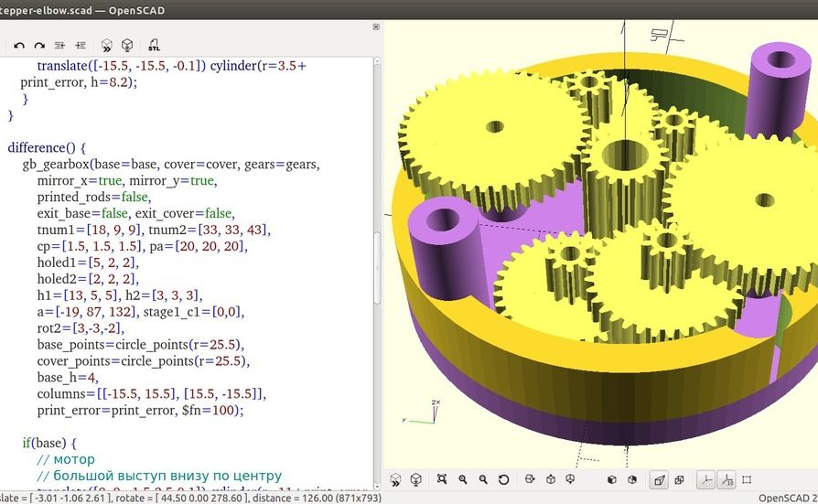This screenshot has width=818, height=504.
Task: Export the model as STL
Action: [x=154, y=45]
